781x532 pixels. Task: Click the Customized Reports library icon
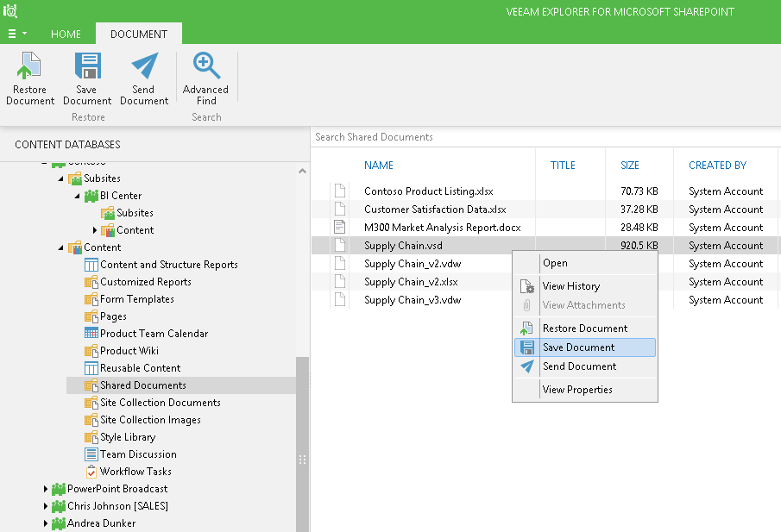tap(91, 282)
